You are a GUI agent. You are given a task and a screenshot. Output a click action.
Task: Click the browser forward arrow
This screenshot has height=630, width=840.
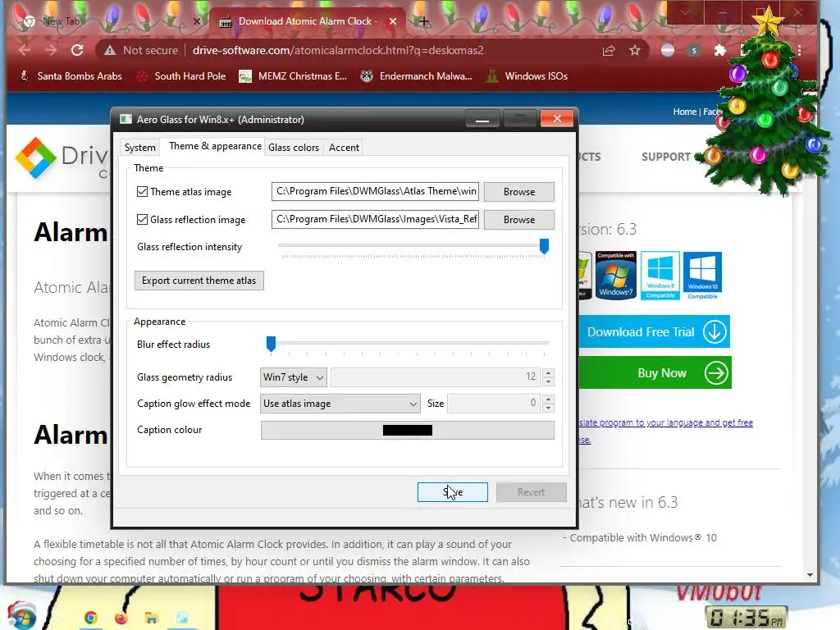click(x=51, y=50)
